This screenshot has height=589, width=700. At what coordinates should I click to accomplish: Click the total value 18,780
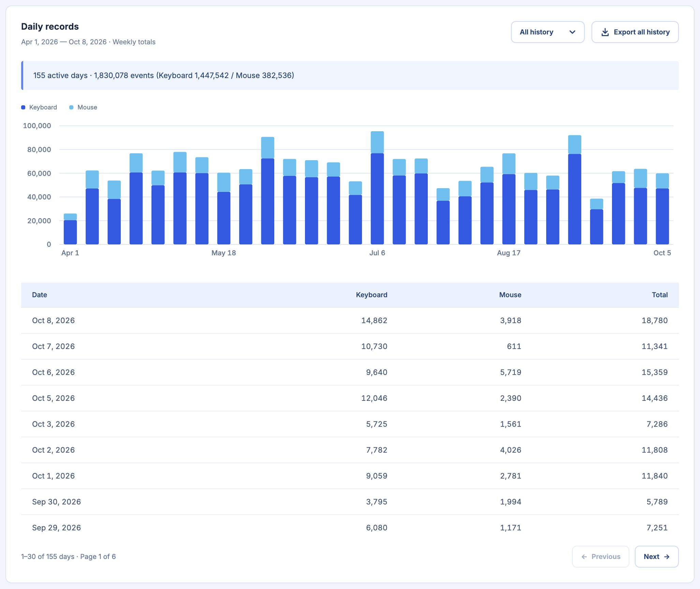[655, 320]
